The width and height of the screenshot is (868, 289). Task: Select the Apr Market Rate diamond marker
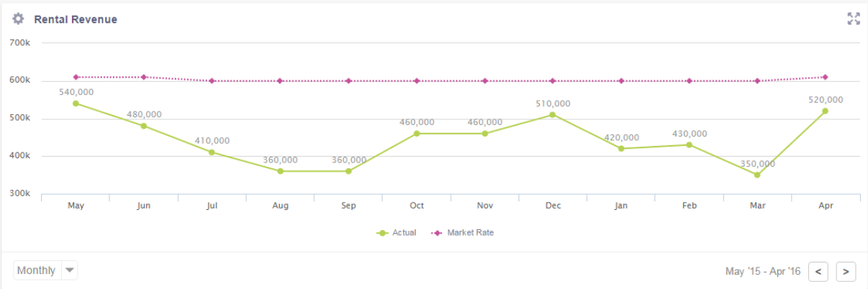(x=825, y=77)
